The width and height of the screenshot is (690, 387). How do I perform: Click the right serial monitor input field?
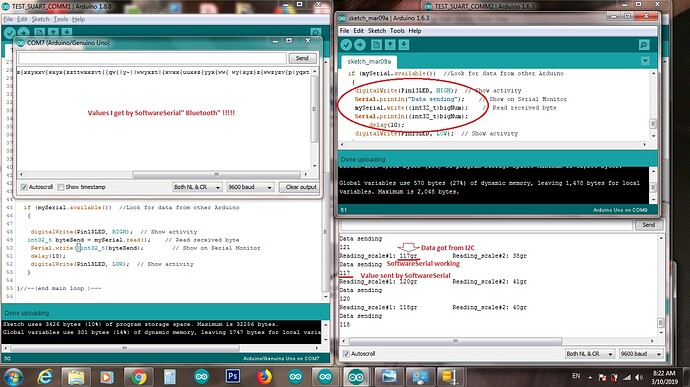pos(486,225)
